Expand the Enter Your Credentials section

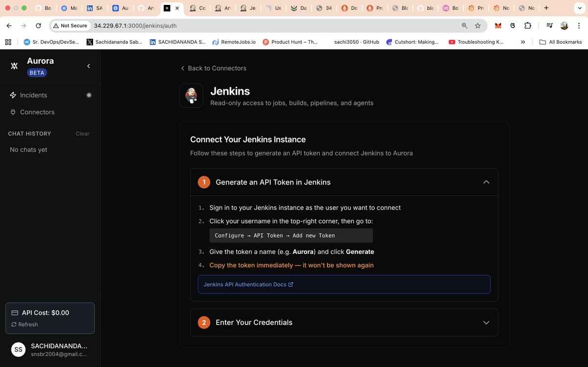[344, 322]
